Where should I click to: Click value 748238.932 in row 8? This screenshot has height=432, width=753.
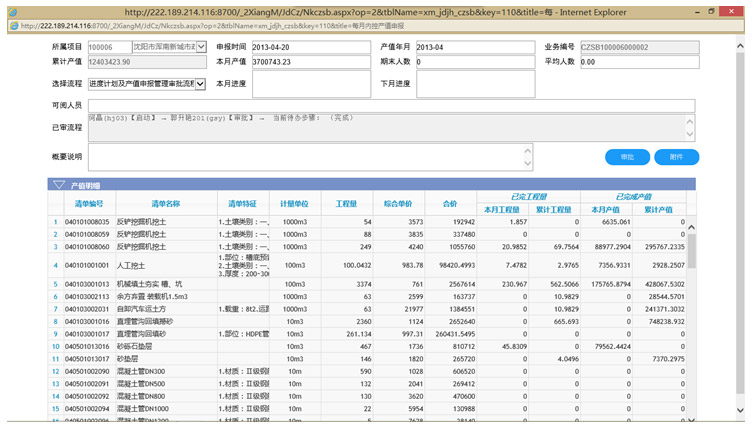pos(667,322)
